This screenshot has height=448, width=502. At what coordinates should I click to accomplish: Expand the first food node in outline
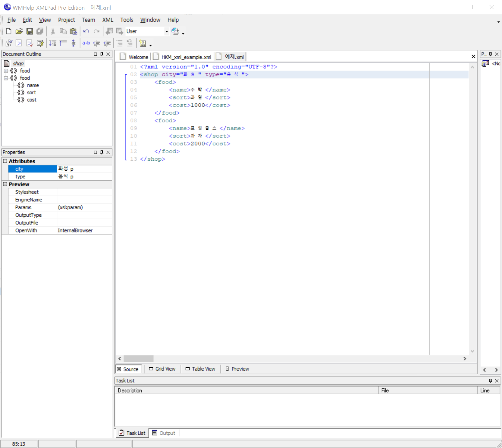coord(6,71)
